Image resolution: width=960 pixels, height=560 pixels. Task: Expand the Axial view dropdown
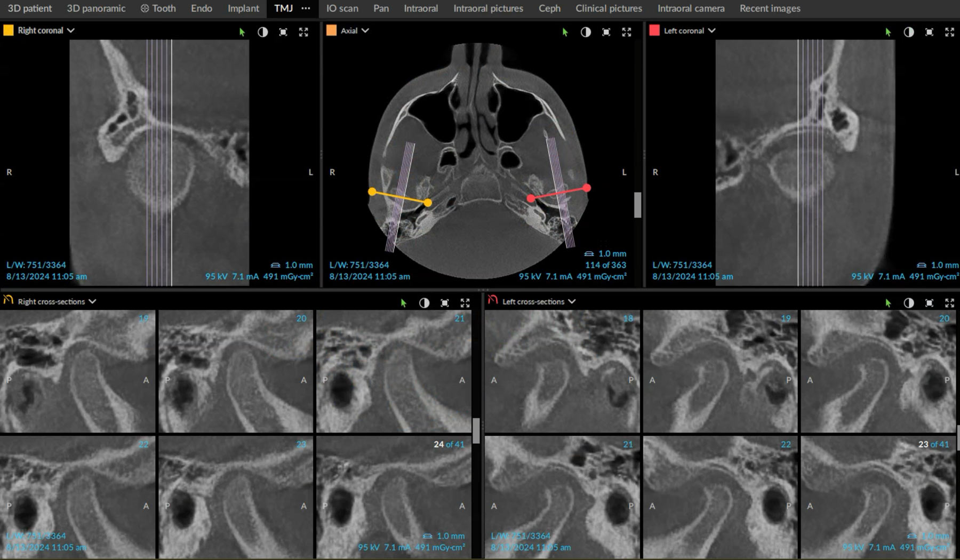(x=366, y=30)
